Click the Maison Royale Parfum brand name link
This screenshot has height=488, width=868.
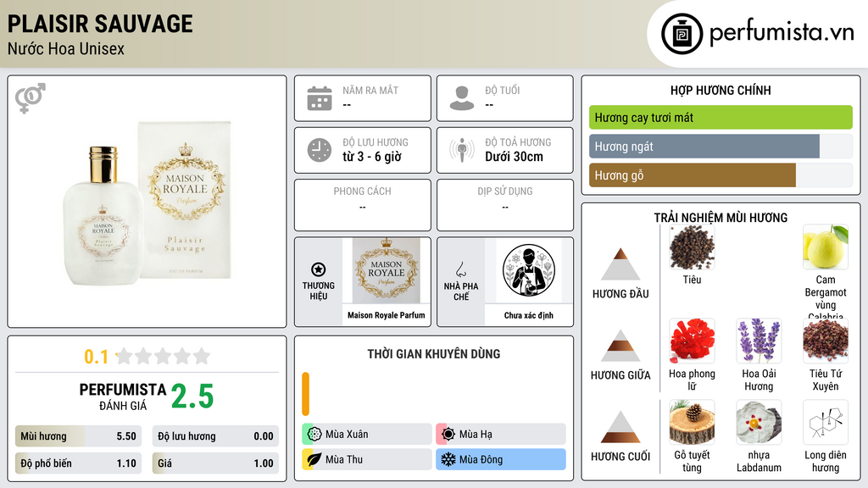387,315
